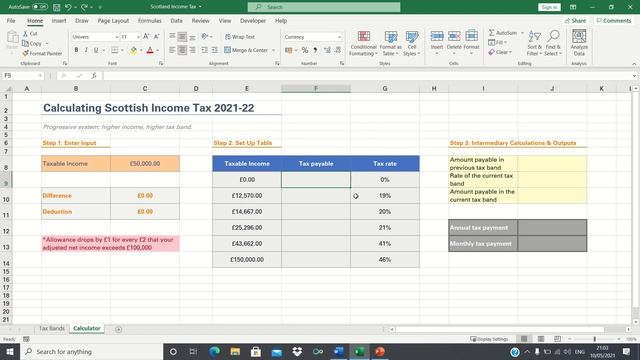Toggle middle vertical alignment
This screenshot has height=360, width=640.
[x=182, y=37]
